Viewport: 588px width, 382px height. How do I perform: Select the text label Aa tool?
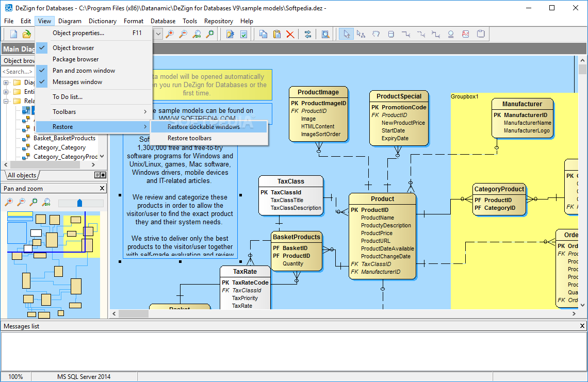(x=465, y=34)
